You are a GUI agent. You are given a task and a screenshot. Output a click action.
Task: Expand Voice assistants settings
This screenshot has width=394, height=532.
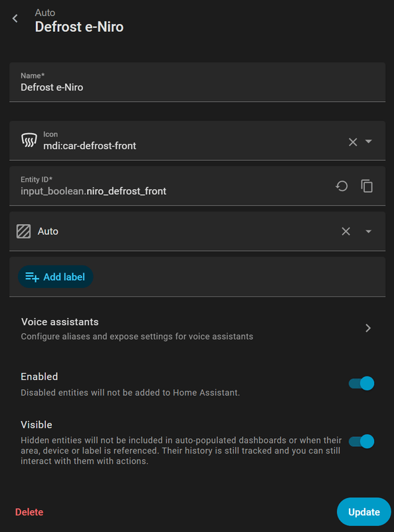pyautogui.click(x=368, y=327)
